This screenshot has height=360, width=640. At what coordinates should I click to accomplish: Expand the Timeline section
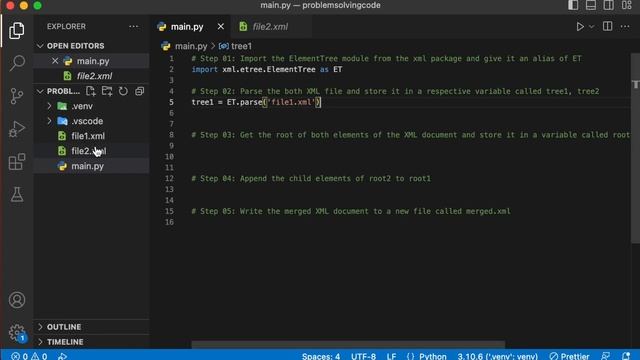(x=40, y=342)
